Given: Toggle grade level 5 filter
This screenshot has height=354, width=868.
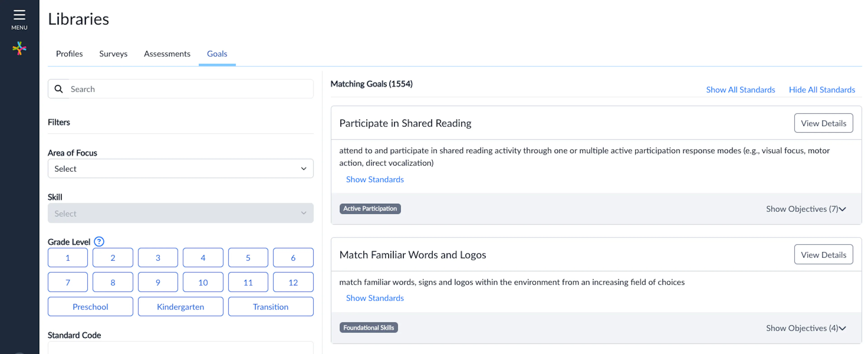Looking at the screenshot, I should pyautogui.click(x=248, y=257).
